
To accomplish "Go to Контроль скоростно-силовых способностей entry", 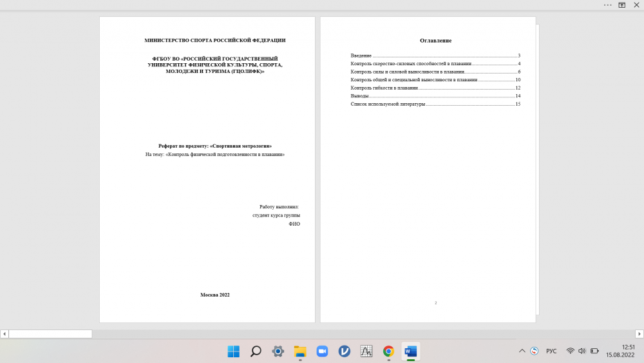I will [x=435, y=64].
